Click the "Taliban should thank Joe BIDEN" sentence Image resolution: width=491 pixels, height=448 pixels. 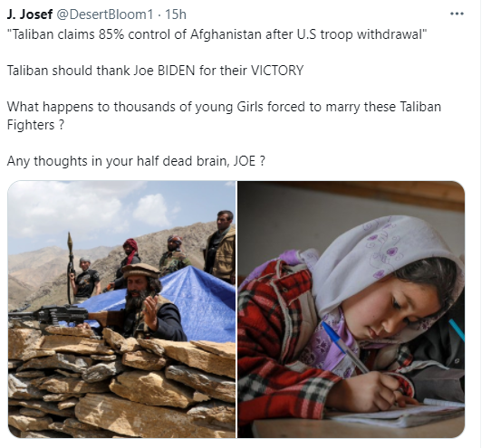[155, 71]
